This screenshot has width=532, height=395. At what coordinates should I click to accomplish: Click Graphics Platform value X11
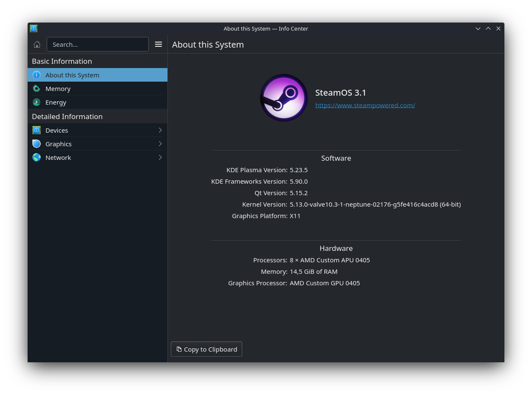295,216
